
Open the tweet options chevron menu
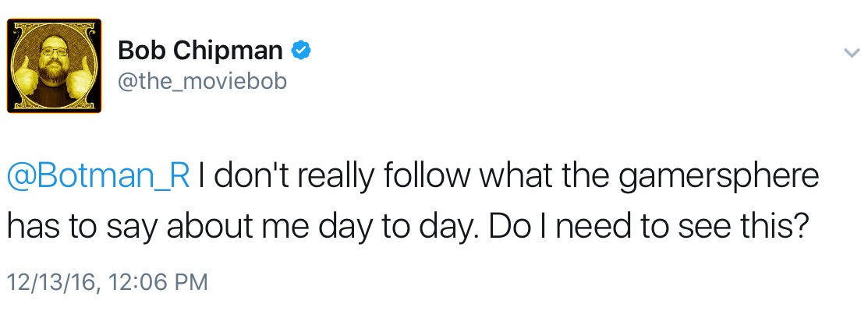(x=852, y=53)
